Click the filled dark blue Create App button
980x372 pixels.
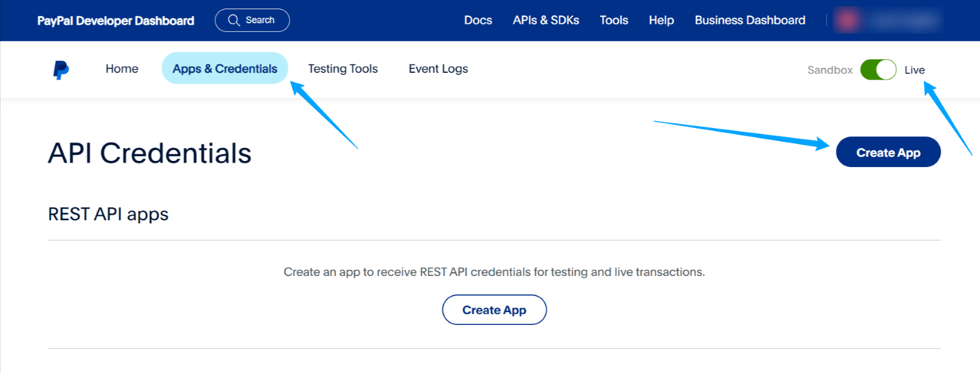pos(888,152)
